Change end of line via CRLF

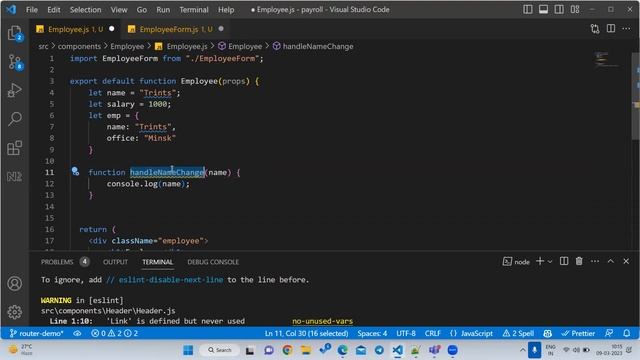[x=433, y=333]
